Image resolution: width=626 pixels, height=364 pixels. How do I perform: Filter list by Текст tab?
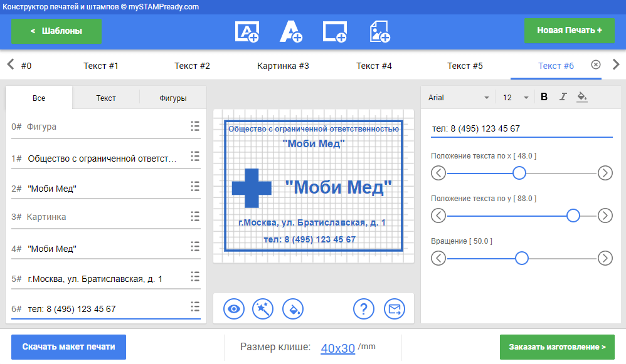pyautogui.click(x=106, y=98)
